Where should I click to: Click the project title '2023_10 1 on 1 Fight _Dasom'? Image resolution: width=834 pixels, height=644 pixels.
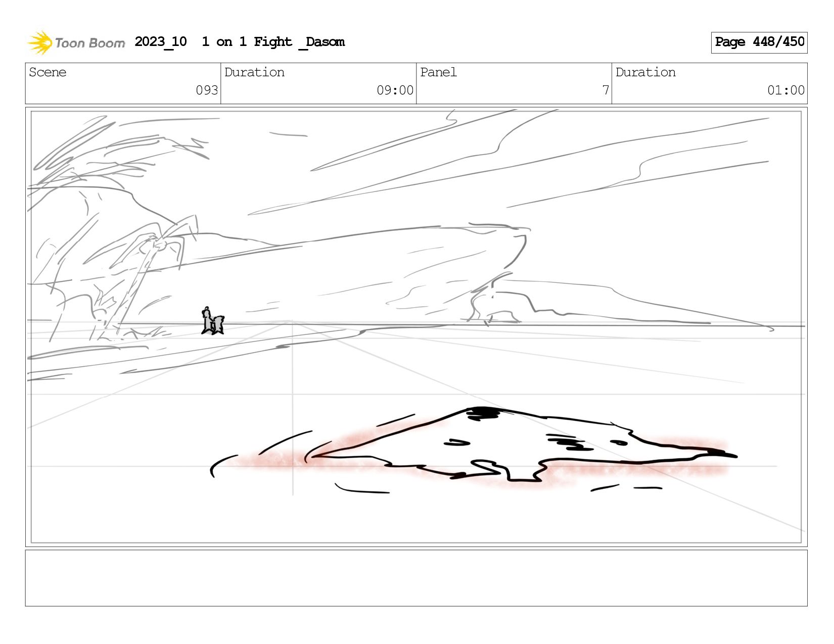[240, 42]
